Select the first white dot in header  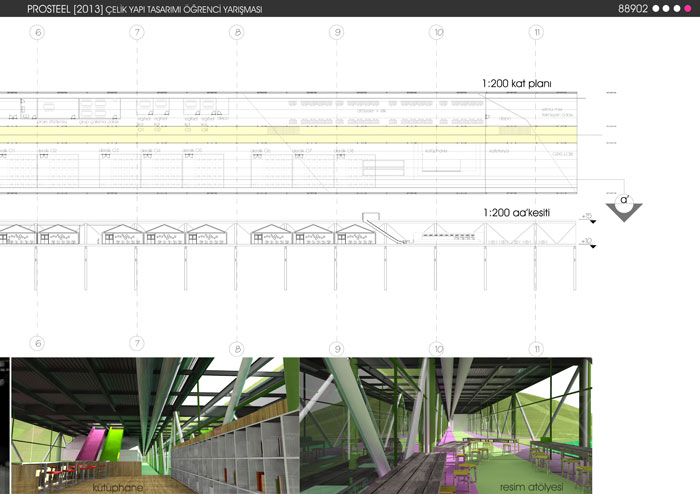pyautogui.click(x=655, y=8)
